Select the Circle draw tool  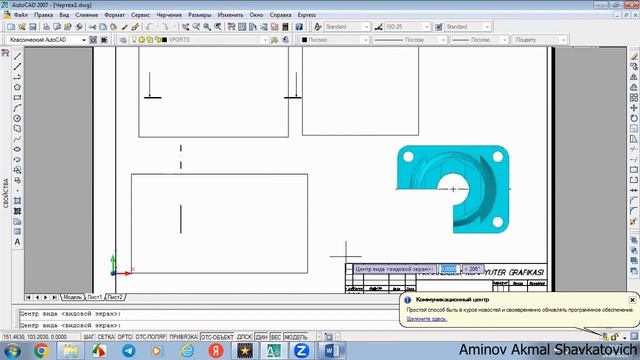point(17,118)
